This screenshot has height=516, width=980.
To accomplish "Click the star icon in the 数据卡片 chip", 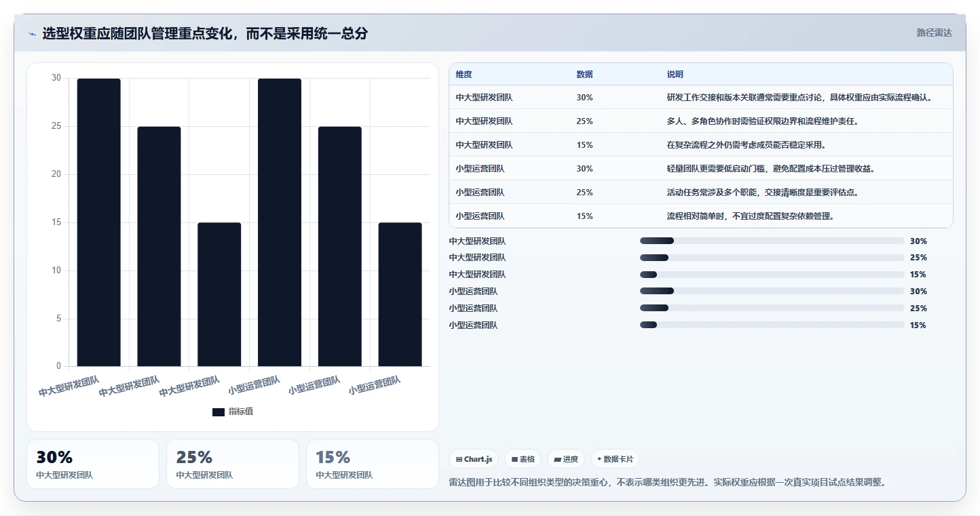I will tap(599, 459).
